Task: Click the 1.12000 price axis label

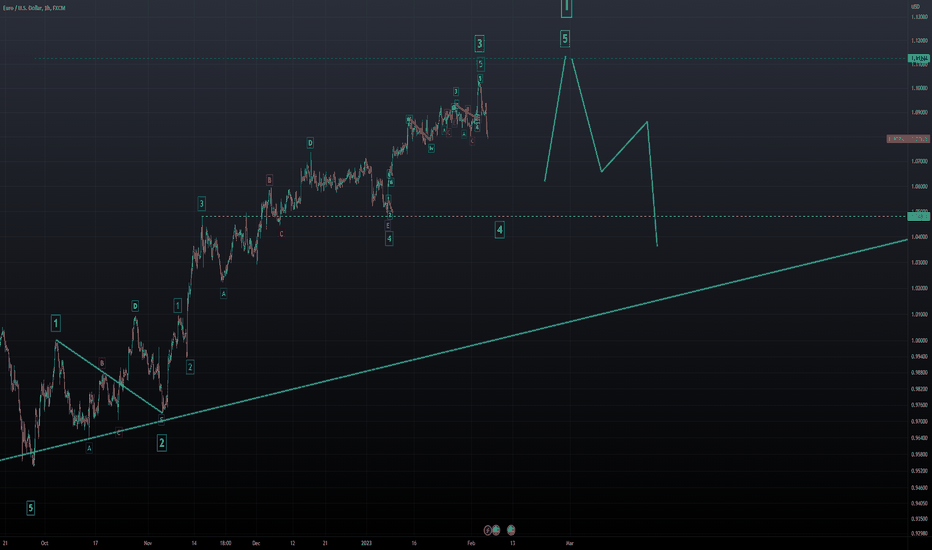Action: [x=919, y=40]
